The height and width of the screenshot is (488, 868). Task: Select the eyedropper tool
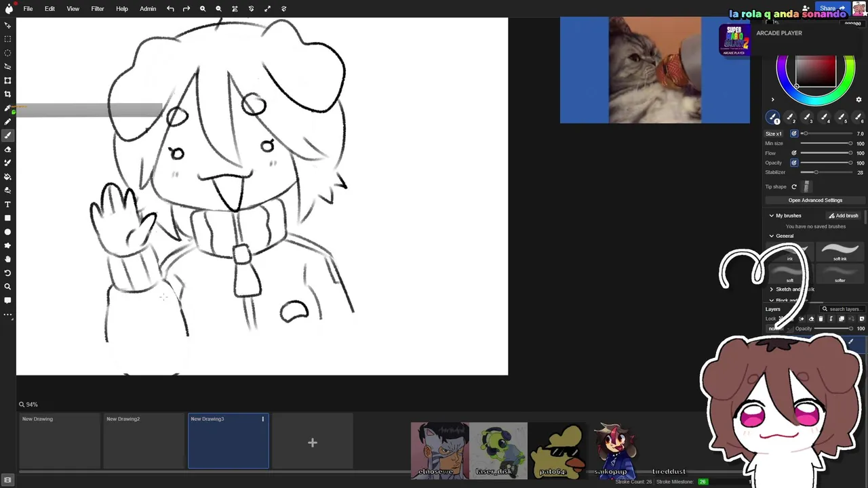tap(7, 108)
